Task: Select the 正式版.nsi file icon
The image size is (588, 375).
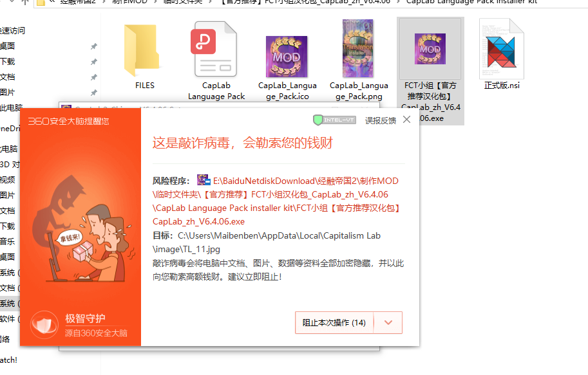Action: click(501, 49)
